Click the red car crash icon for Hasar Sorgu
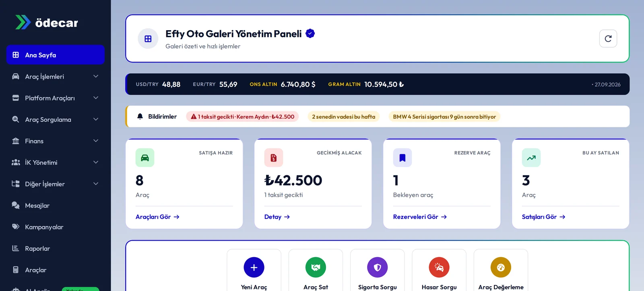644x291 pixels. click(x=439, y=267)
